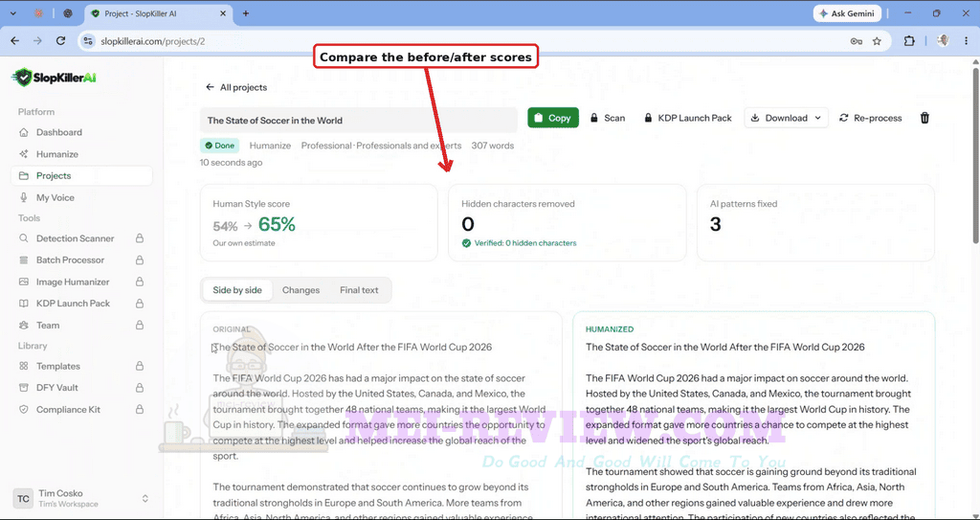
Task: Click the Team people icon
Action: (24, 326)
